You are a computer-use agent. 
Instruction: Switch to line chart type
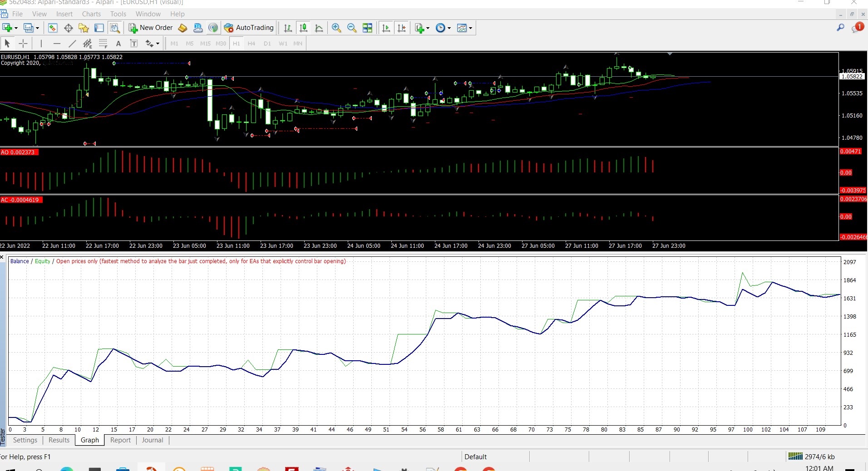coord(319,28)
